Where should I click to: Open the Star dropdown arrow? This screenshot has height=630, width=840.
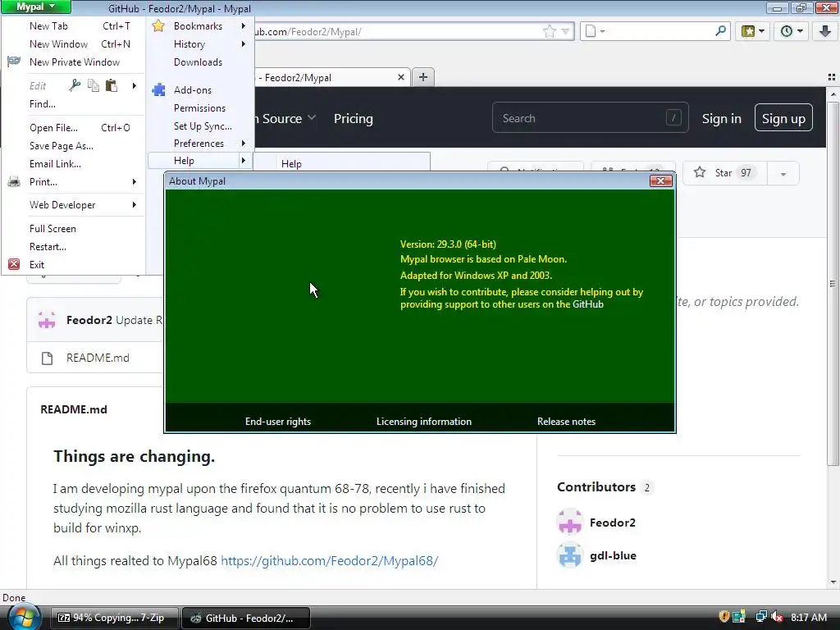click(x=783, y=174)
